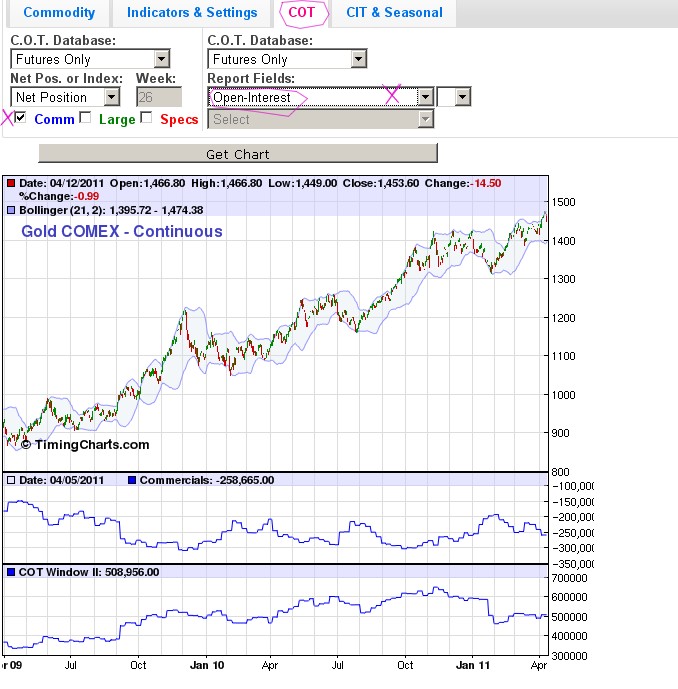Click the Date: 04/05/2011 label
Screen dimensions: 678x689
(x=61, y=480)
